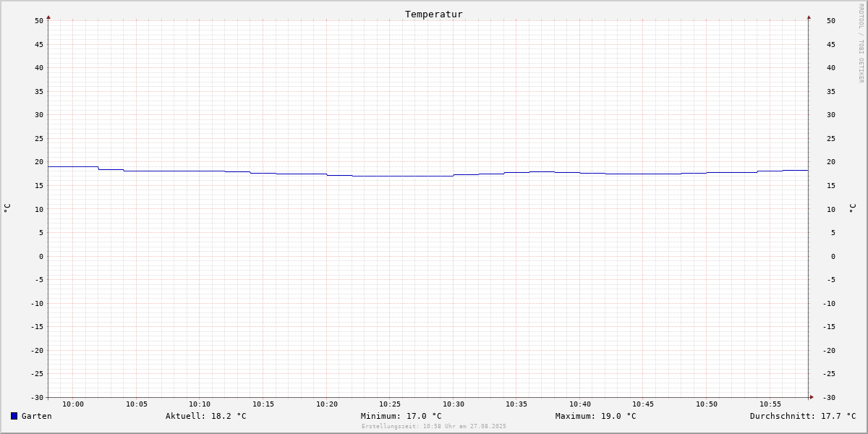
Task: Click the 10:30 time axis label
Action: (x=454, y=404)
